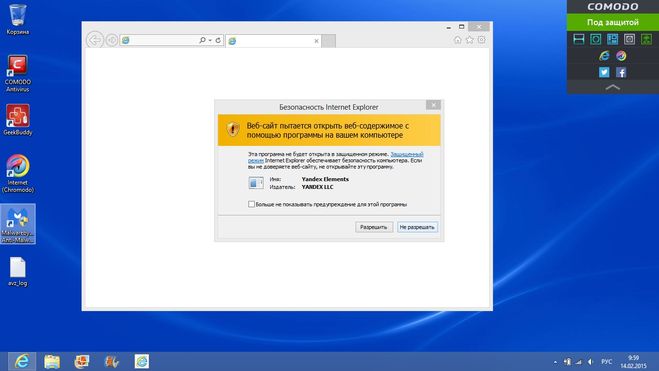Open the Корзина recycle bin icon

coord(18,19)
